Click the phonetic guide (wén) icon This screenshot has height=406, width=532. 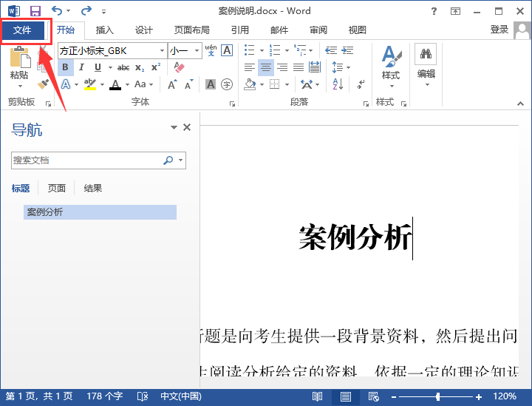pyautogui.click(x=211, y=50)
